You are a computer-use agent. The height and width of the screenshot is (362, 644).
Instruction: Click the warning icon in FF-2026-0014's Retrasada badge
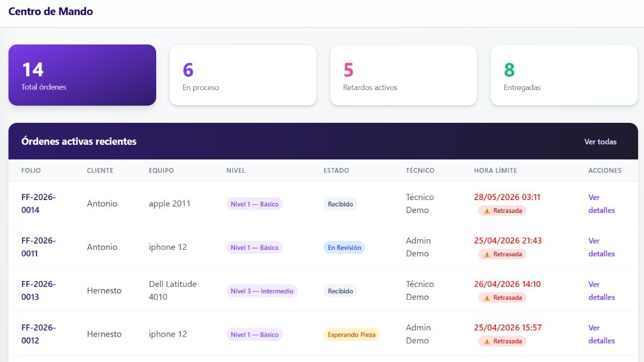[487, 211]
